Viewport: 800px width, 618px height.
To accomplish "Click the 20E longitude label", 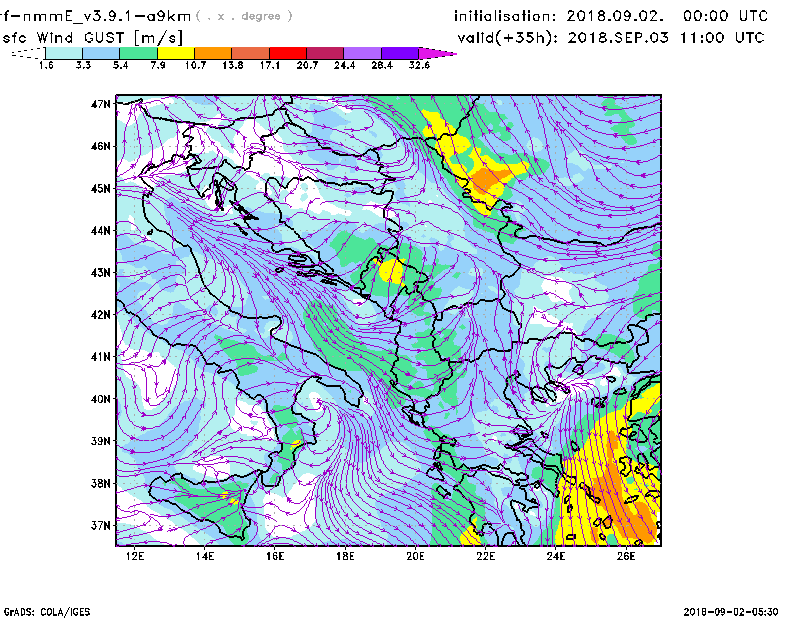I will point(415,556).
